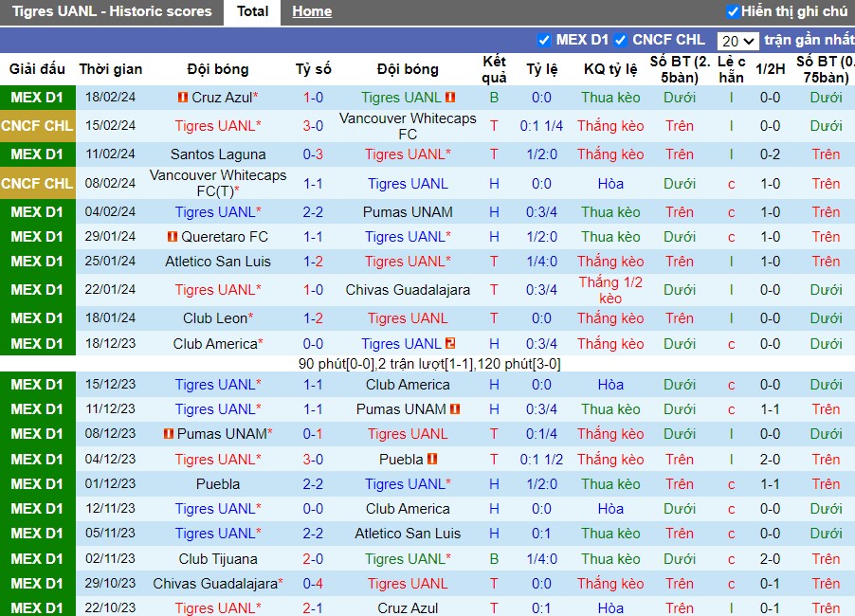Open Cruz Azul team link on 18/02/24
This screenshot has width=855, height=616.
coord(222,98)
